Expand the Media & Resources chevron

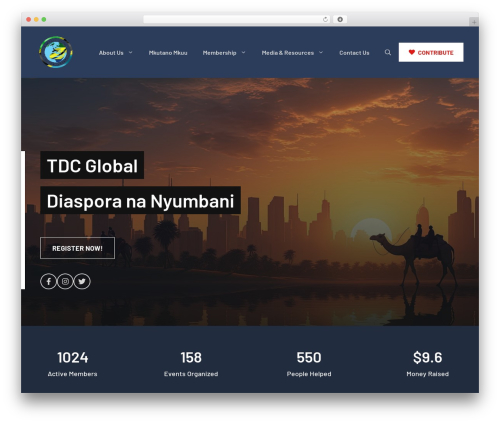321,52
